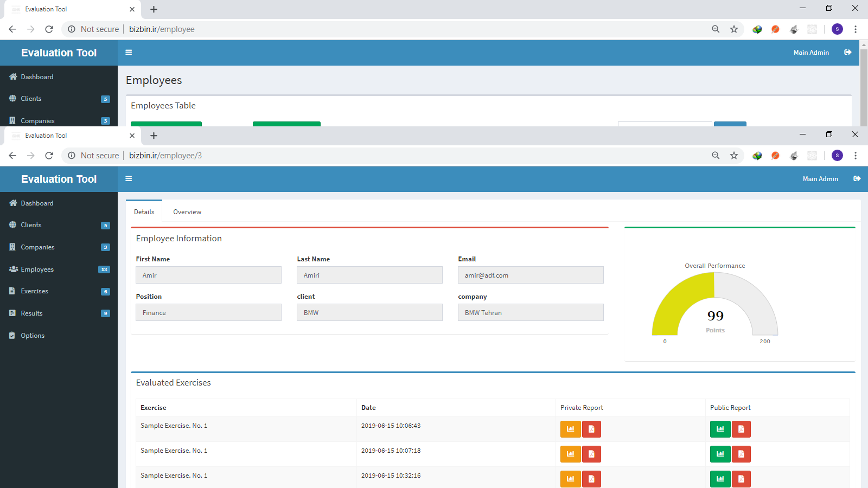The height and width of the screenshot is (488, 868).
Task: Reload the bizbin.ir/employee/3 page
Action: pyautogui.click(x=49, y=156)
